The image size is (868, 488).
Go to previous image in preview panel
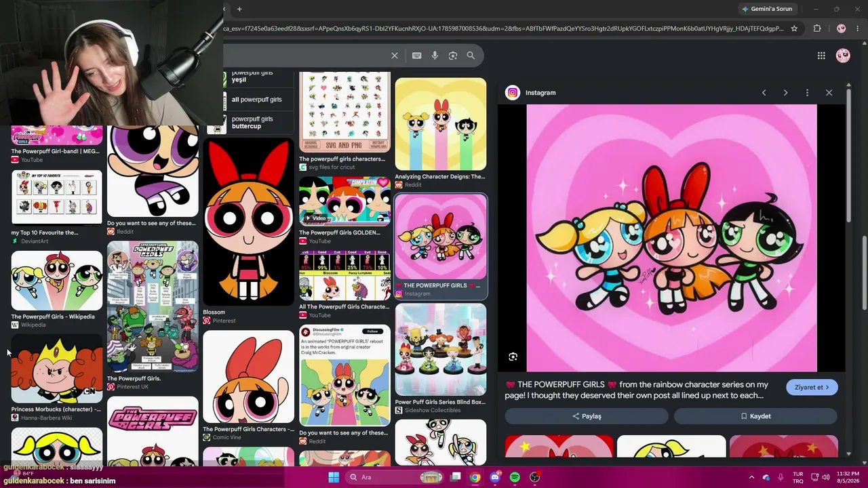764,93
